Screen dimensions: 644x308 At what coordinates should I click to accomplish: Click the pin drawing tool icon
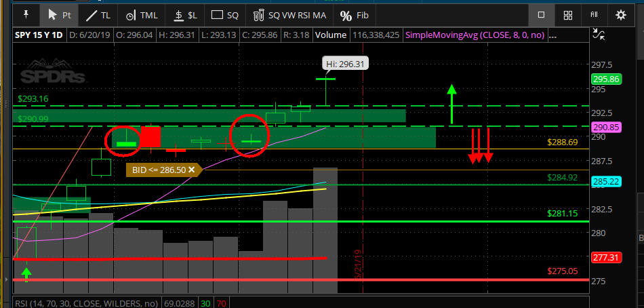[26, 15]
